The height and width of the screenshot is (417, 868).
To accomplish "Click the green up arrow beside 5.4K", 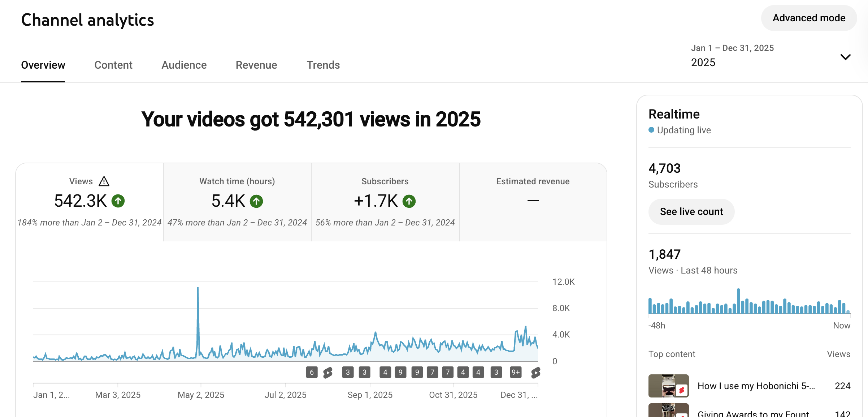I will tap(256, 201).
